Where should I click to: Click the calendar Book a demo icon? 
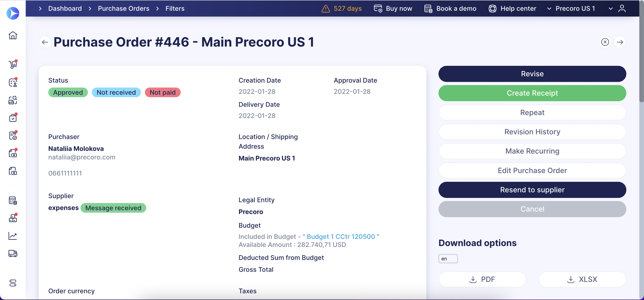click(428, 9)
